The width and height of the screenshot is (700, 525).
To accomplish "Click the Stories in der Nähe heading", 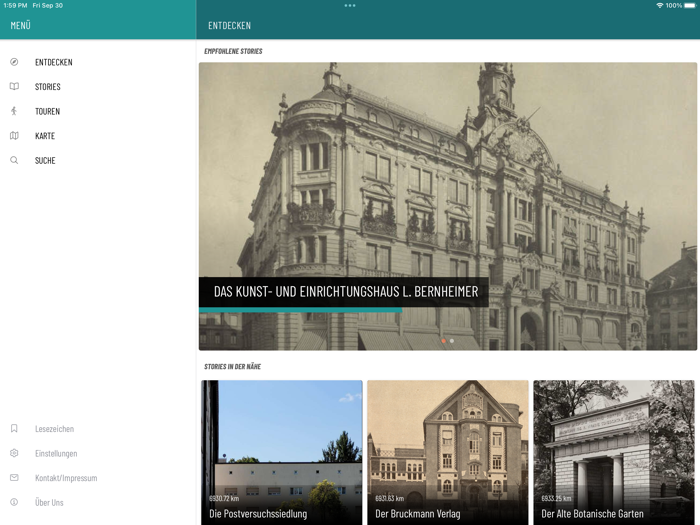I will point(233,367).
